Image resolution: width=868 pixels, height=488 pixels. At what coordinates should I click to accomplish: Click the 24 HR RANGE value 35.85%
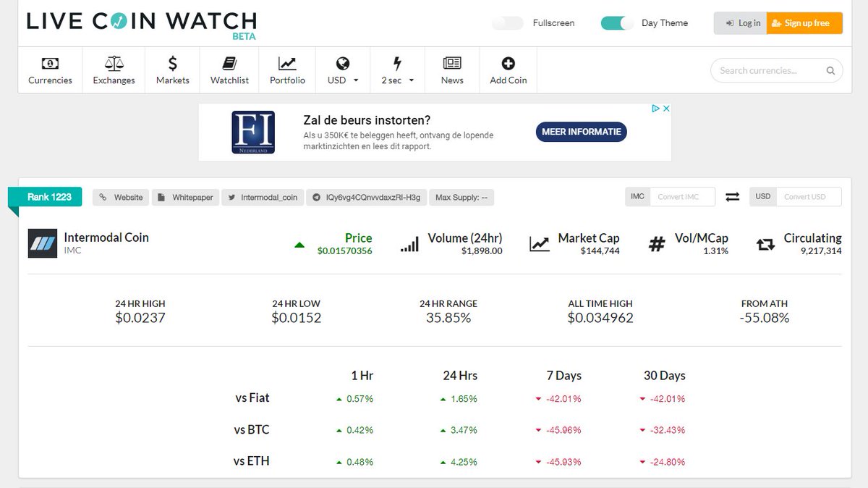(448, 318)
